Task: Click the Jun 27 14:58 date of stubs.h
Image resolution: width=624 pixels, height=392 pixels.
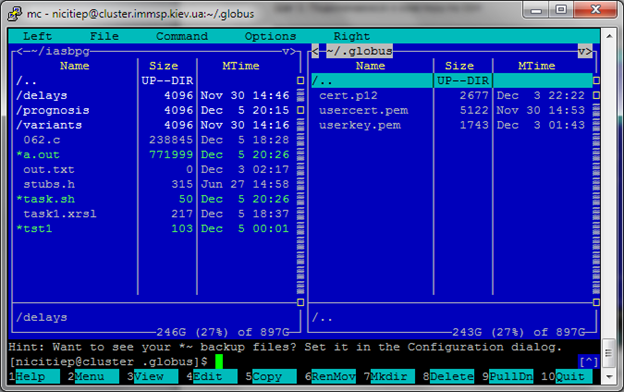Action: (x=245, y=184)
